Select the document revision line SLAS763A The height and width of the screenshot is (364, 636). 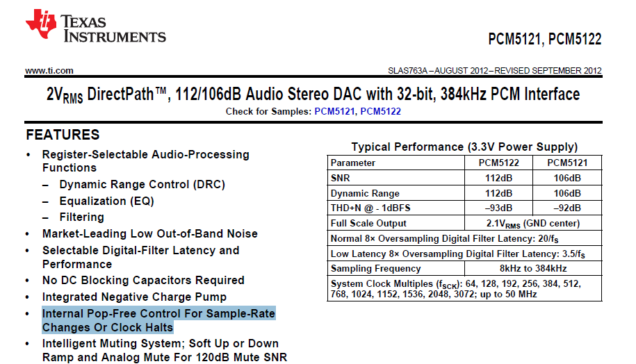[x=494, y=71]
